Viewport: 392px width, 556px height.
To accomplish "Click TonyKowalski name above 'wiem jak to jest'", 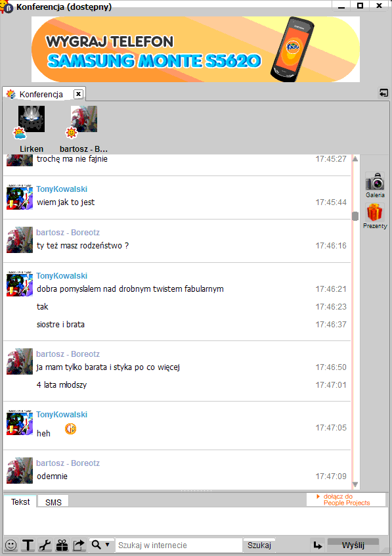I will (x=62, y=189).
